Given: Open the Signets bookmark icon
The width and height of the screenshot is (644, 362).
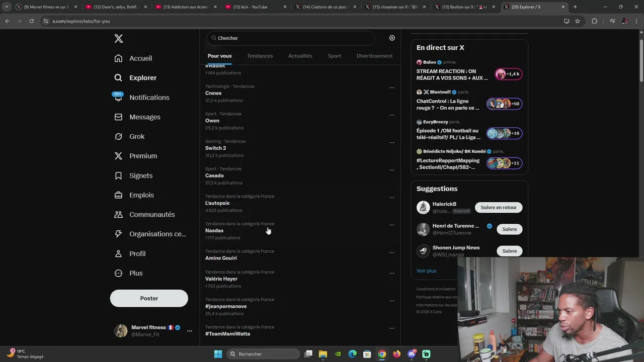Looking at the screenshot, I should [118, 175].
